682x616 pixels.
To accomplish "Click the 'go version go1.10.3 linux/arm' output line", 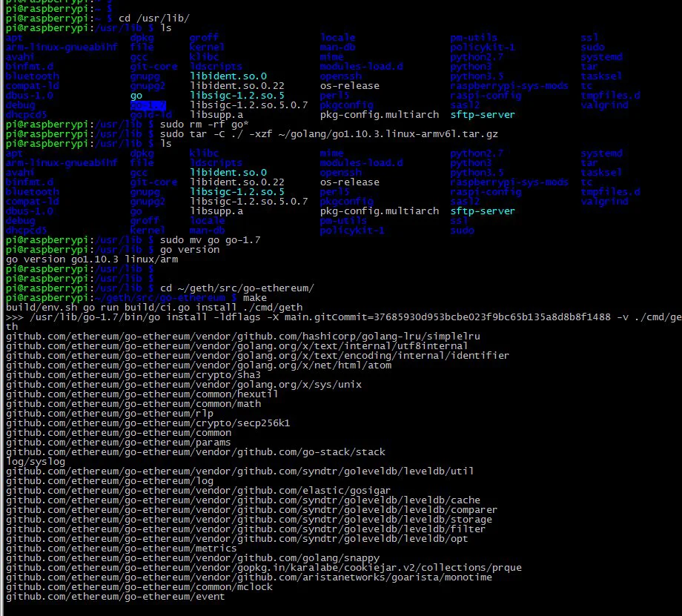I will pyautogui.click(x=92, y=259).
